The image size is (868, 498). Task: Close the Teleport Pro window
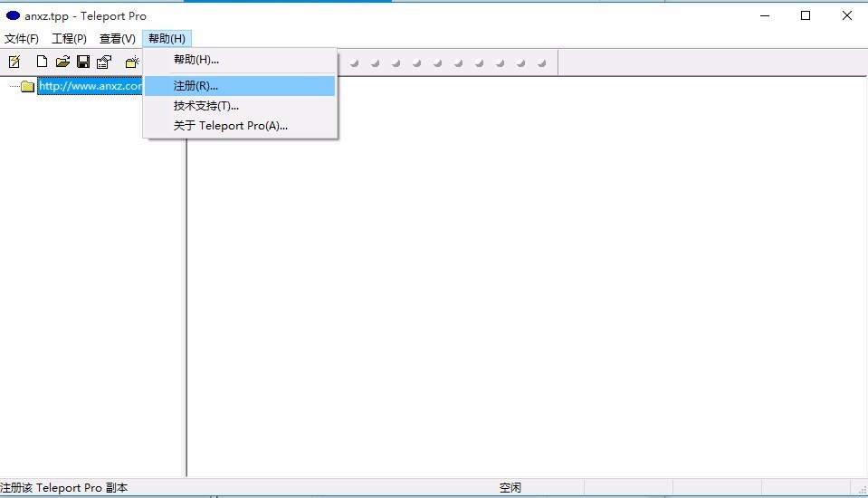click(847, 15)
